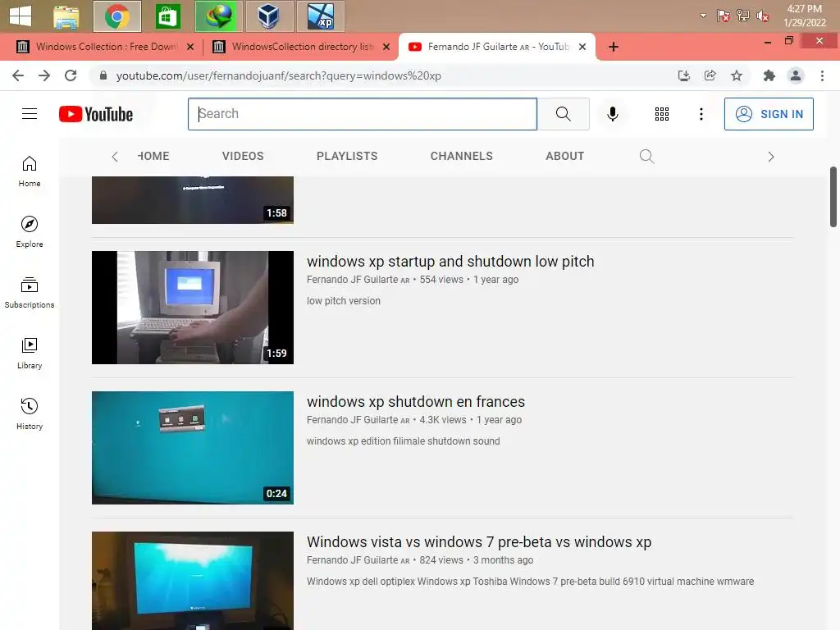This screenshot has height=630, width=840.
Task: Click the page vertical scrollbar thumb
Action: click(833, 197)
